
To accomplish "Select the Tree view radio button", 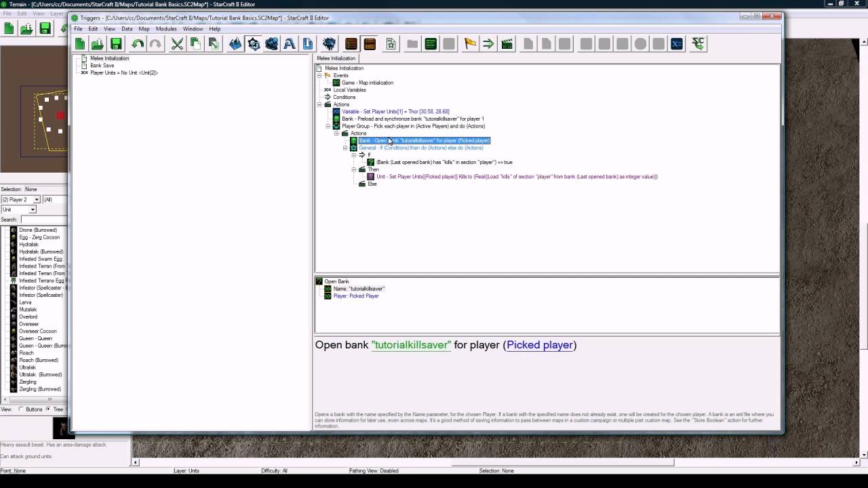I will coord(48,409).
